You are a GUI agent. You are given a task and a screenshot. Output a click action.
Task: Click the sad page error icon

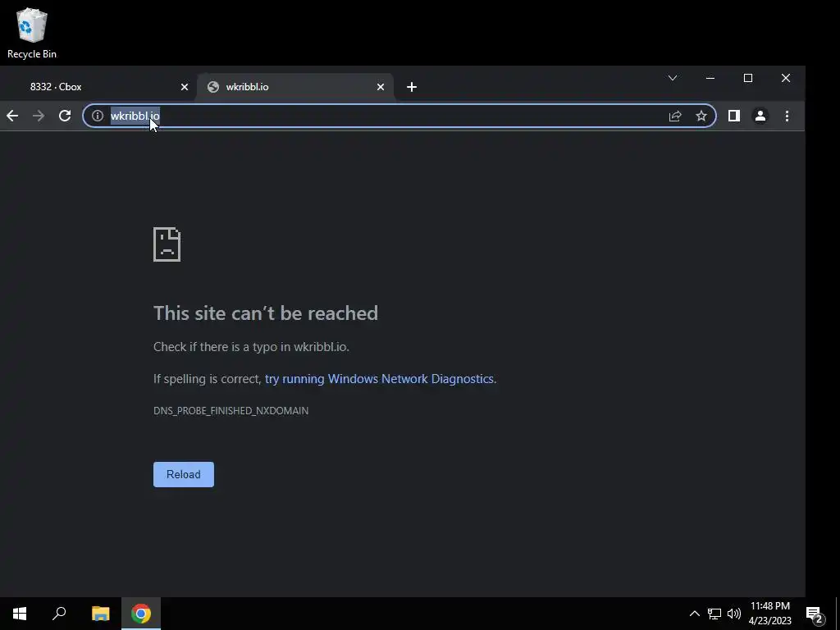pyautogui.click(x=167, y=244)
